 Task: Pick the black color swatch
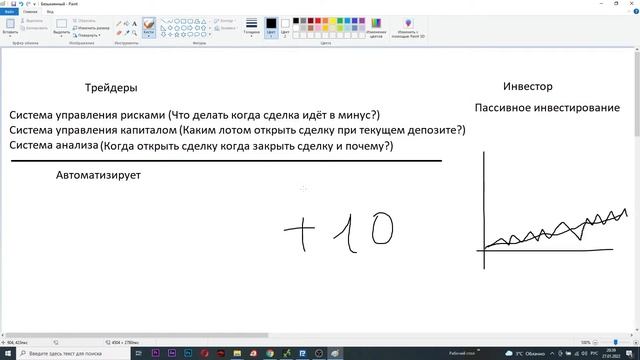point(296,20)
